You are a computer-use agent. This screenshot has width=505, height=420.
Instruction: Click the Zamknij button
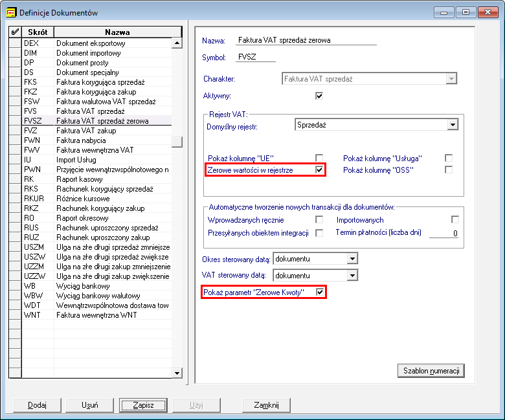point(266,405)
